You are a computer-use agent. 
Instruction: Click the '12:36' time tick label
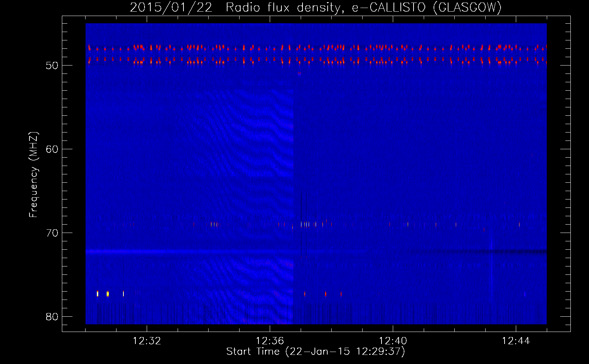(270, 341)
